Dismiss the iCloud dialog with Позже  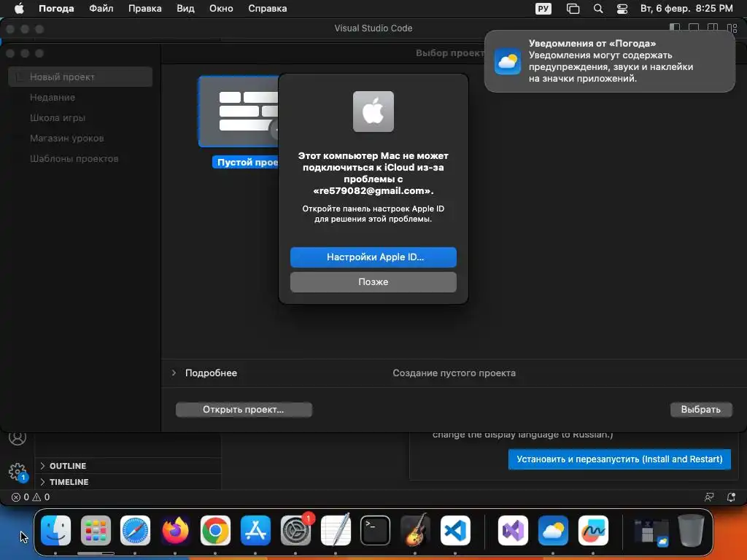[373, 282]
